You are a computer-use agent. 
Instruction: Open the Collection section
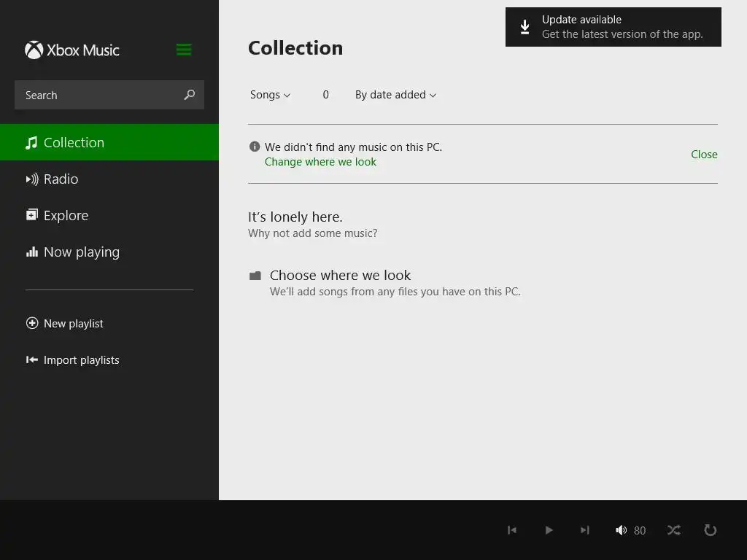pos(109,142)
